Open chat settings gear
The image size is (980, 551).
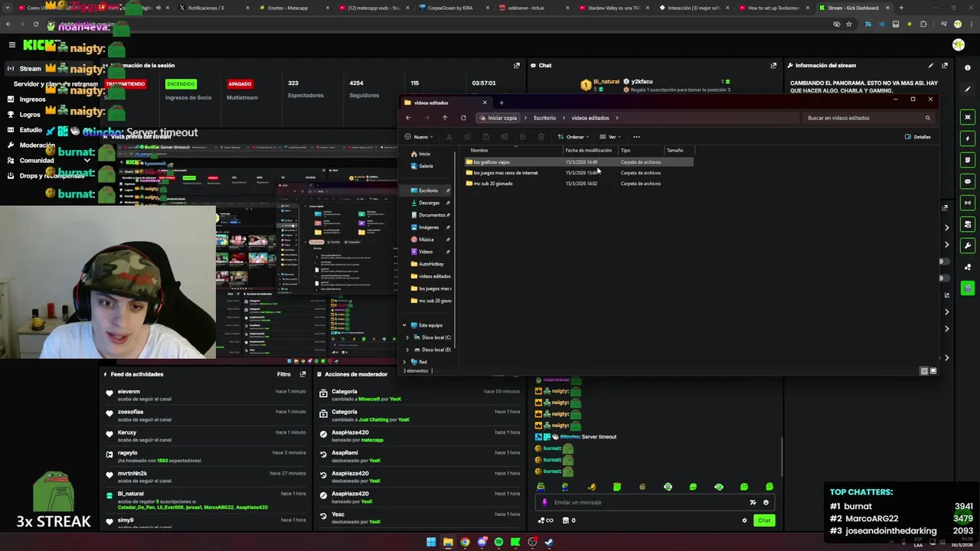pos(744,520)
